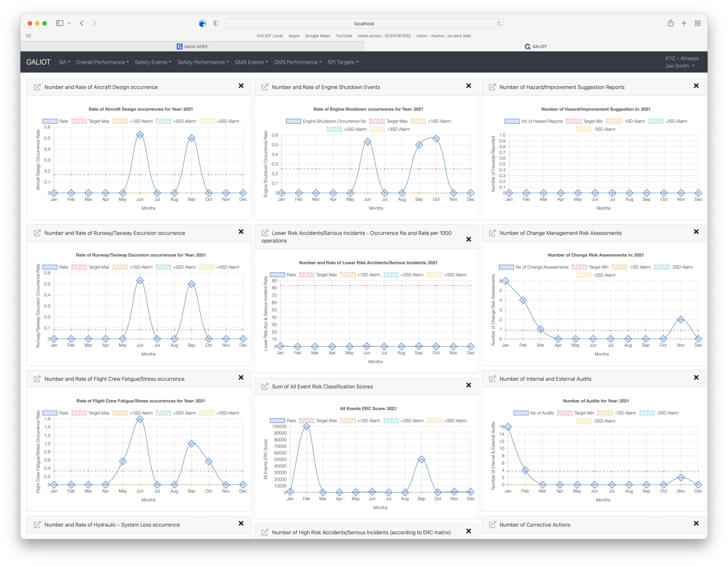Open Safari share menu
This screenshot has height=566, width=728.
[671, 23]
